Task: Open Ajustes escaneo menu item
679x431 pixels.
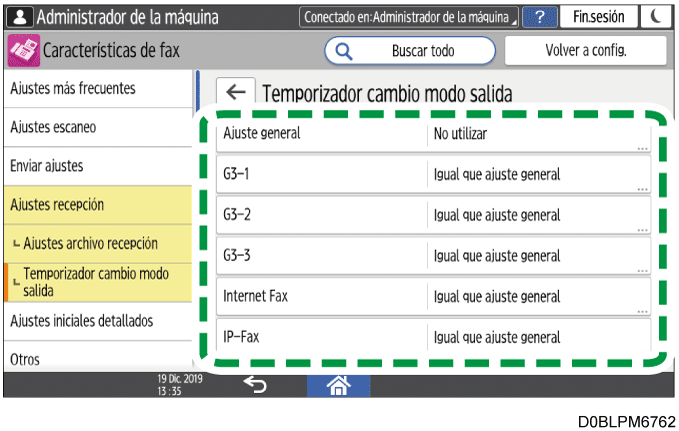Action: [x=97, y=127]
